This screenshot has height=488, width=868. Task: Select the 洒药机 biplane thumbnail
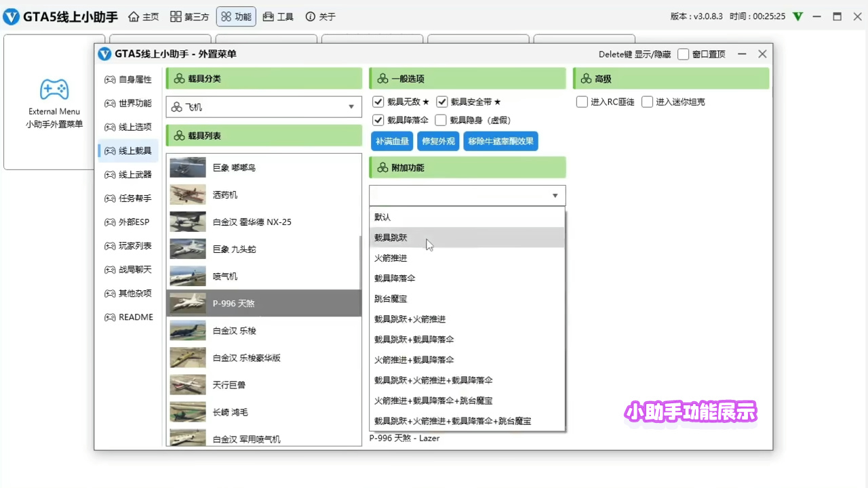188,195
